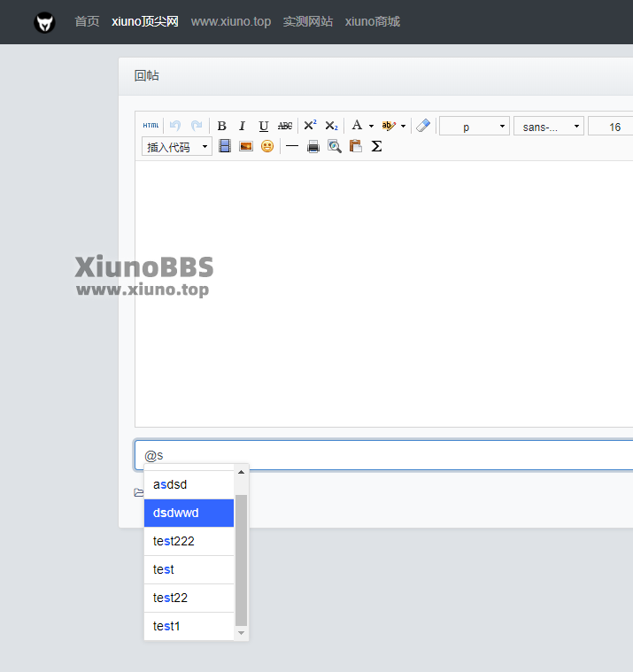The width and height of the screenshot is (633, 672).
Task: Choose user test from the mention list
Action: click(189, 569)
